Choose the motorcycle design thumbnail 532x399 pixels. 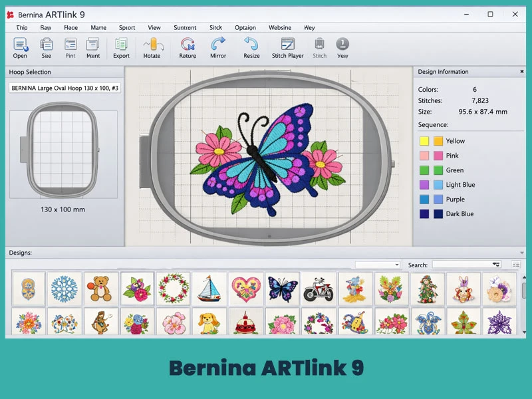pos(319,289)
